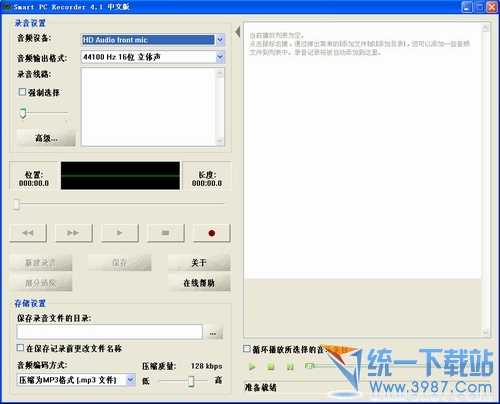The image size is (500, 404).
Task: Click the recorder stop button
Action: click(166, 233)
